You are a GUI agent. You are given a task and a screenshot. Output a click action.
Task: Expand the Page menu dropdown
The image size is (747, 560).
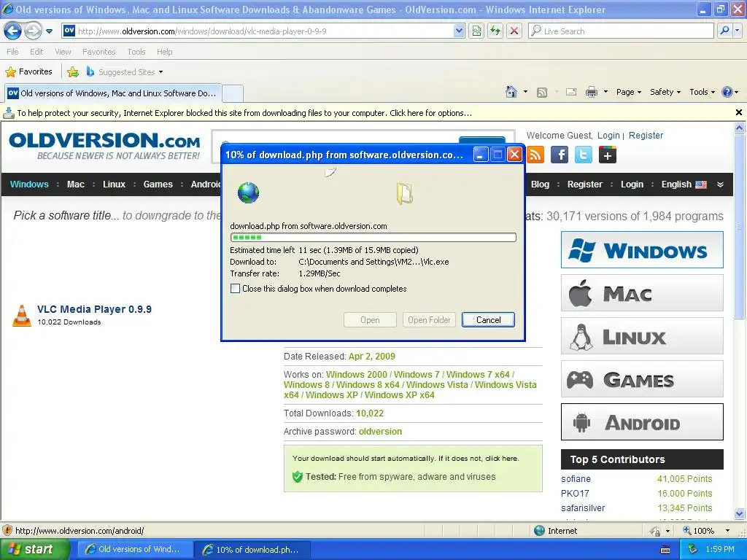point(628,92)
